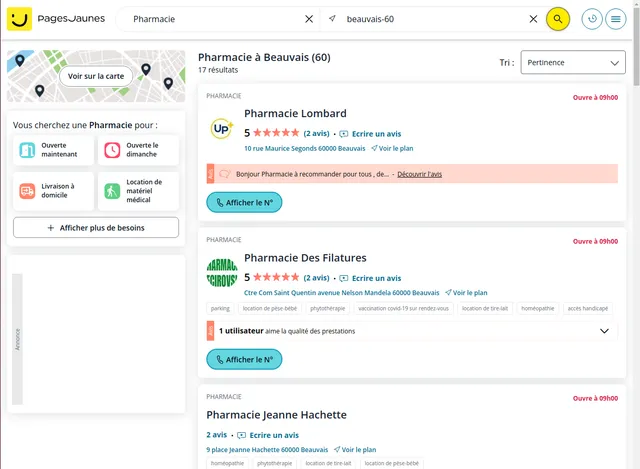Click the Up logo of Pharmacie Lombard
The width and height of the screenshot is (640, 469).
tap(222, 129)
